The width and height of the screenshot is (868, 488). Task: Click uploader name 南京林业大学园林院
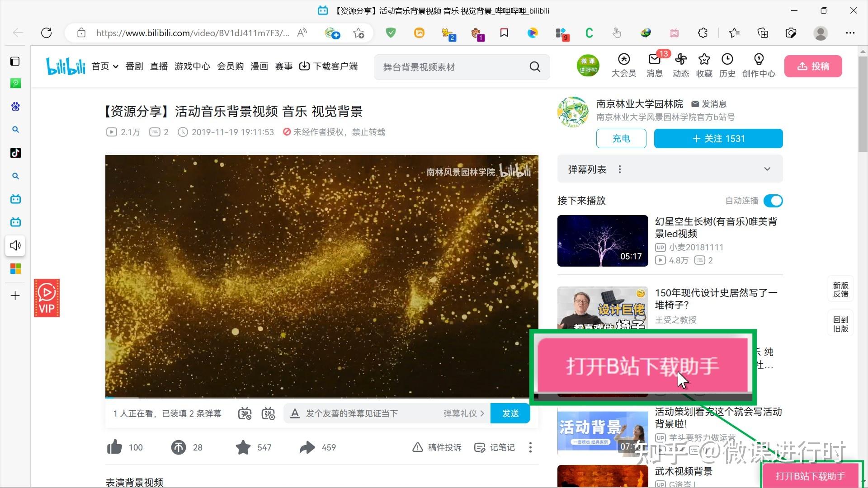[x=639, y=104]
